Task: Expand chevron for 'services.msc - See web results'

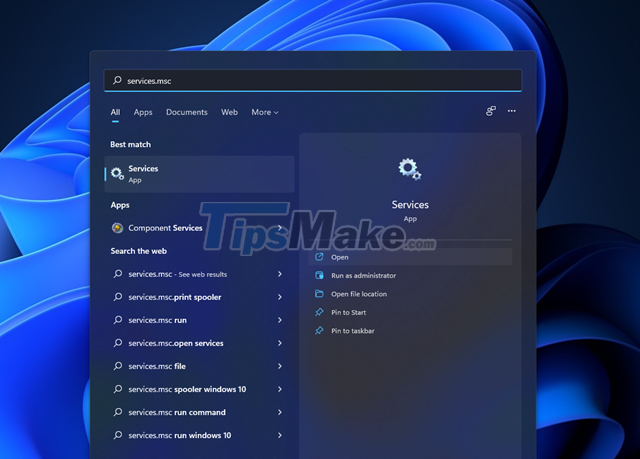Action: tap(280, 274)
